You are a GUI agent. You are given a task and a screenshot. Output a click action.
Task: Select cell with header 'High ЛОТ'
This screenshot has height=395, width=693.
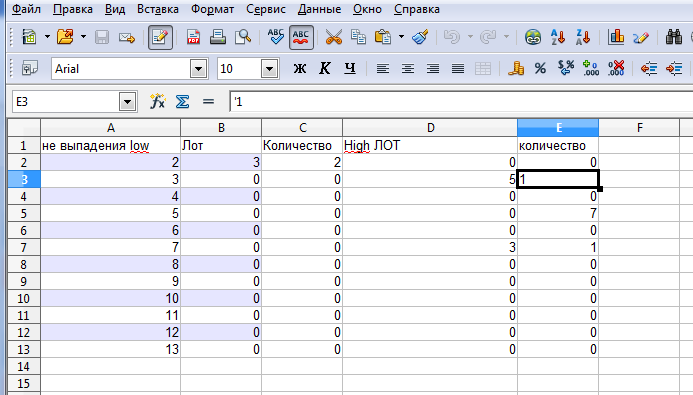[x=430, y=145]
